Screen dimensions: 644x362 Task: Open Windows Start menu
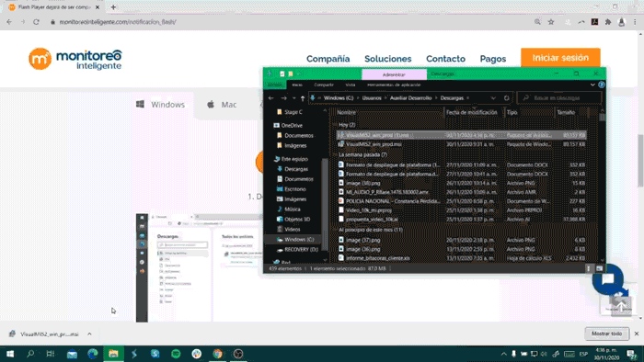pos(10,354)
